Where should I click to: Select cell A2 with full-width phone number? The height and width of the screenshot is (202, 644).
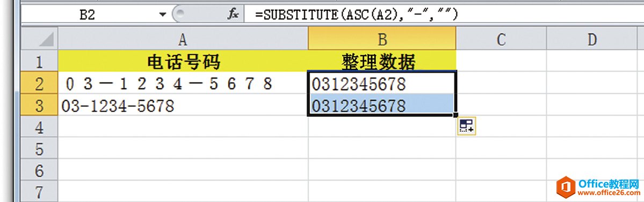(x=183, y=84)
